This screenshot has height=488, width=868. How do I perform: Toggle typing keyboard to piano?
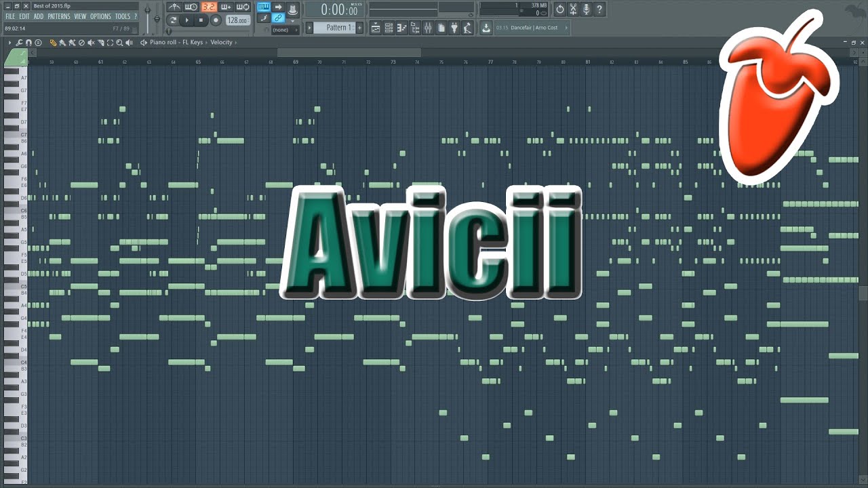tap(263, 7)
